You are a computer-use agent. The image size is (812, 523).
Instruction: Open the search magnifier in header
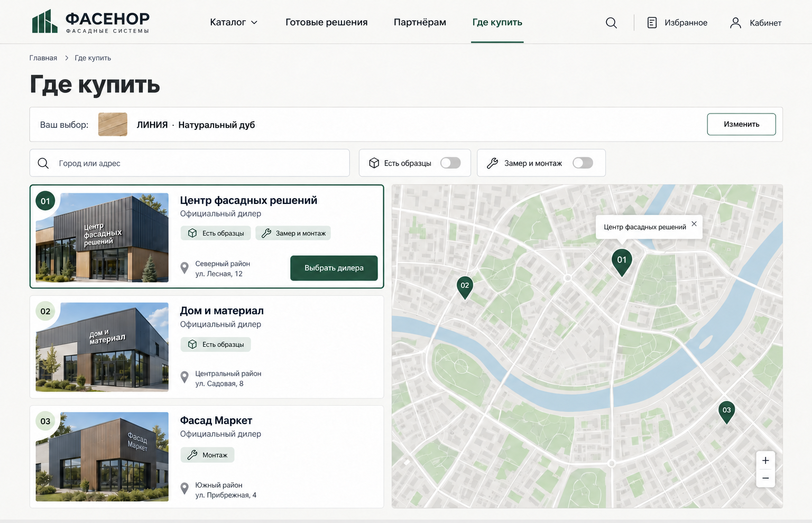(611, 23)
